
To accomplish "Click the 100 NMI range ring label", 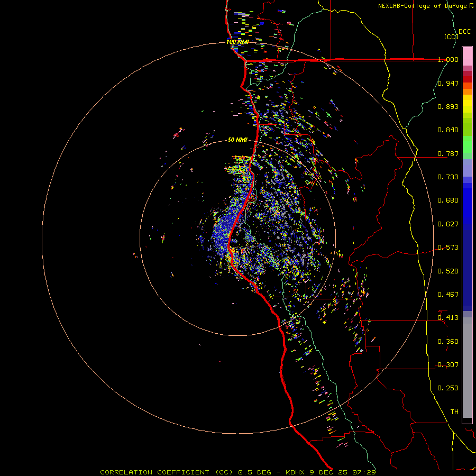I will 237,42.
